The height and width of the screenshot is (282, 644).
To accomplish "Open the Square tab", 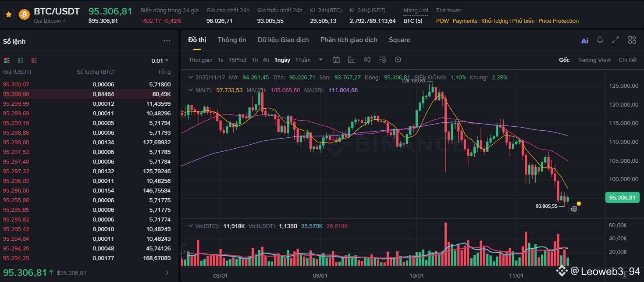I will [399, 40].
